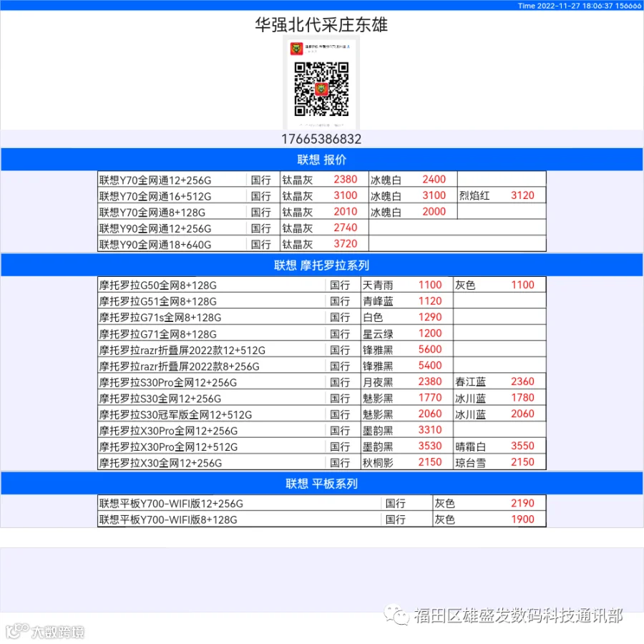
Task: Click price 2190 for Y700 12+256G
Action: point(522,503)
